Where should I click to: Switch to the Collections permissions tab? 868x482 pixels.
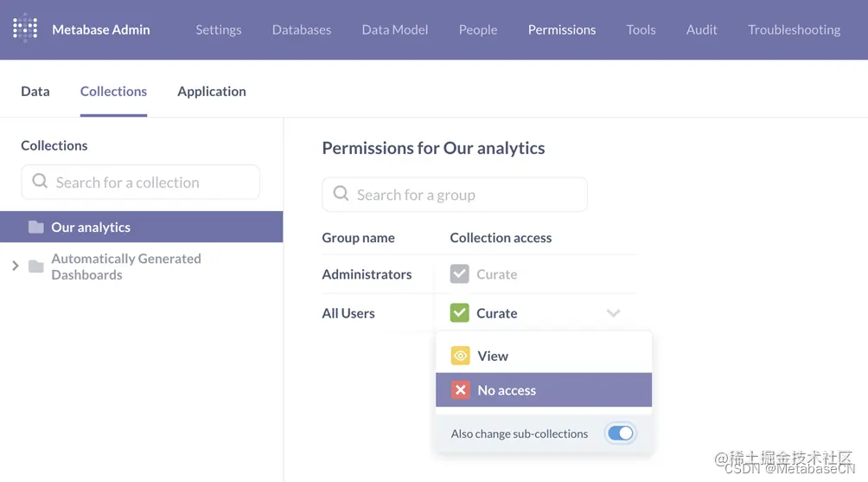pos(113,91)
